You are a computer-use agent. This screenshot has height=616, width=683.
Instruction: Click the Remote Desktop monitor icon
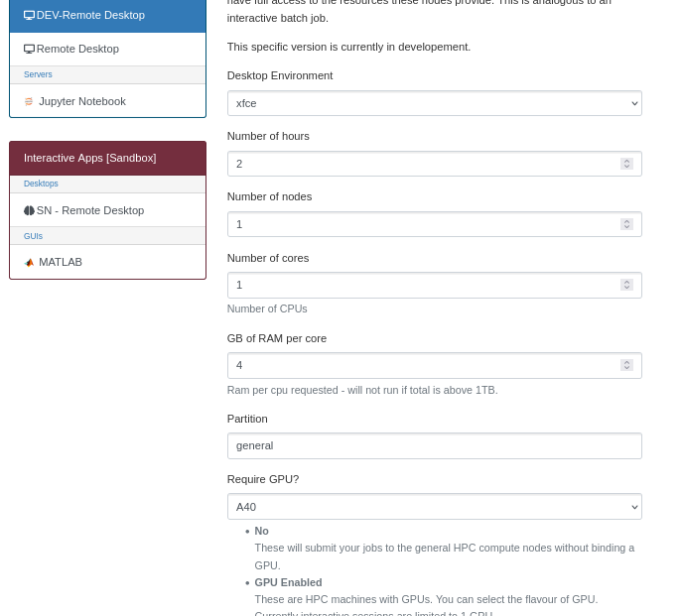(x=29, y=50)
